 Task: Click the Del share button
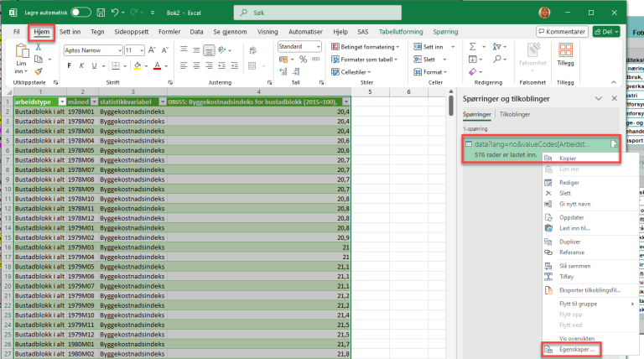point(605,31)
